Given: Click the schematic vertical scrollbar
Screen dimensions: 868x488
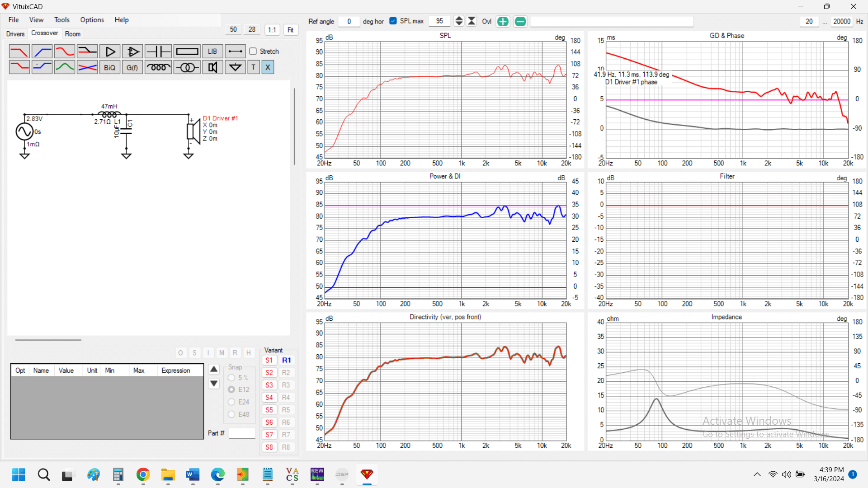Looking at the screenshot, I should click(x=294, y=127).
